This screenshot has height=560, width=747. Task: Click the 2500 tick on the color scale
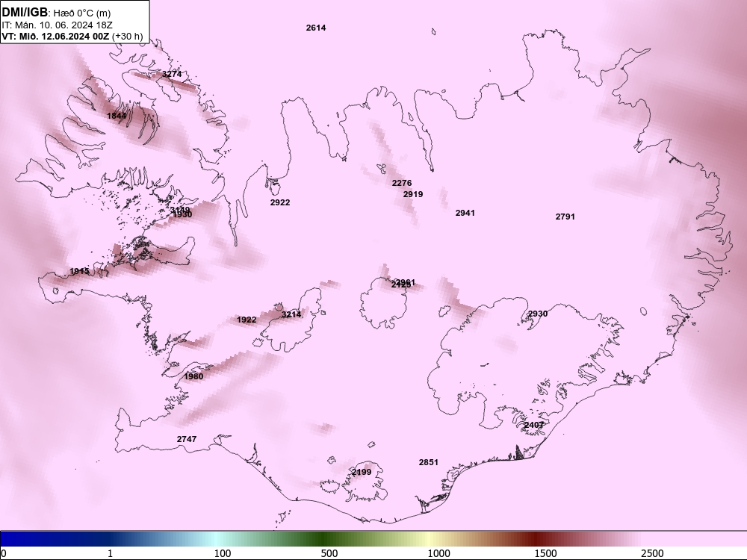point(652,553)
